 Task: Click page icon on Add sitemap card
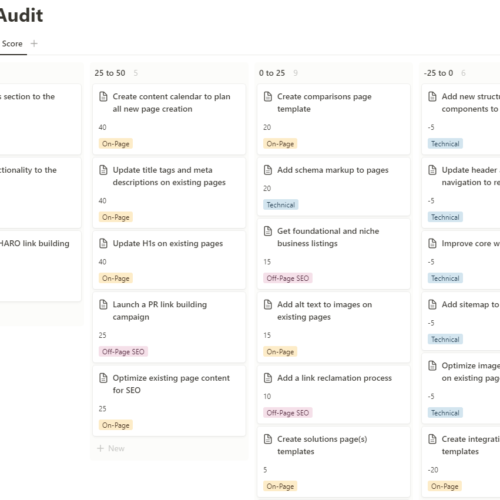(x=432, y=305)
